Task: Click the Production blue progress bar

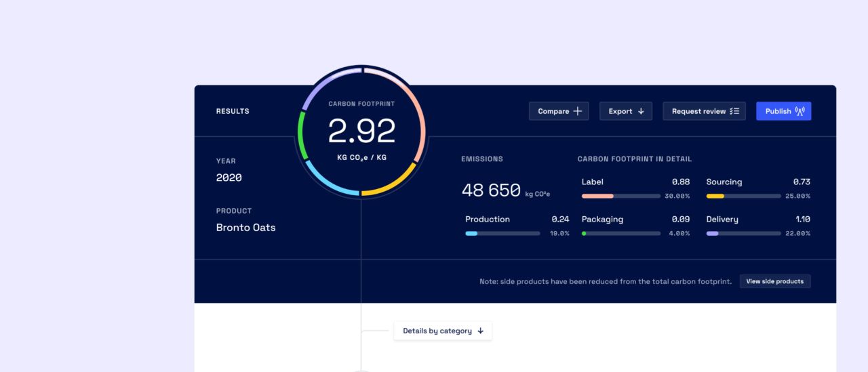Action: point(502,233)
